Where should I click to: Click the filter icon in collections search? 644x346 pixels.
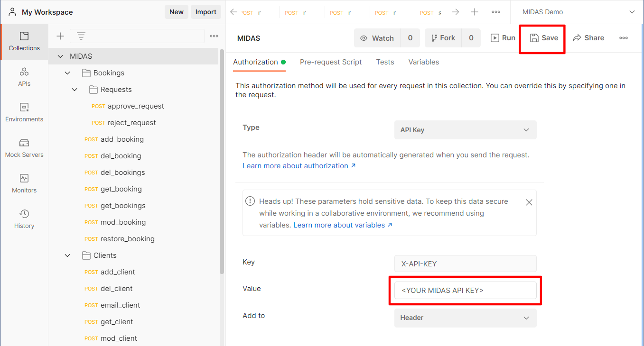tap(81, 36)
